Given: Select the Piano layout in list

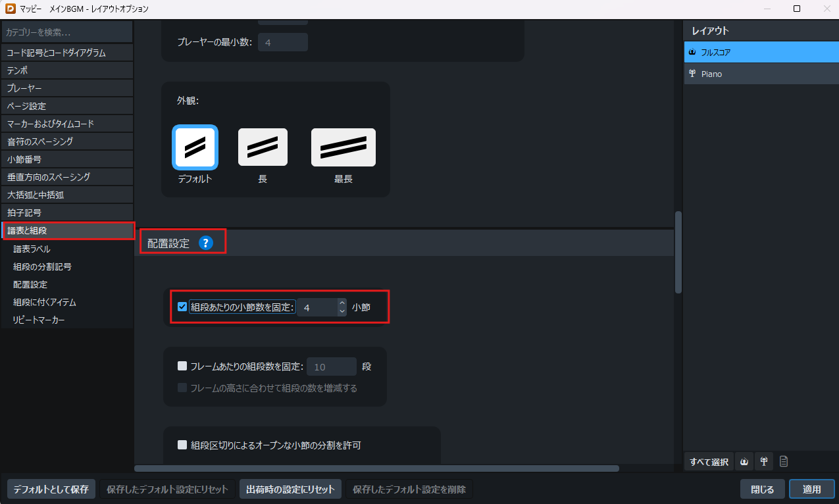Looking at the screenshot, I should [761, 74].
